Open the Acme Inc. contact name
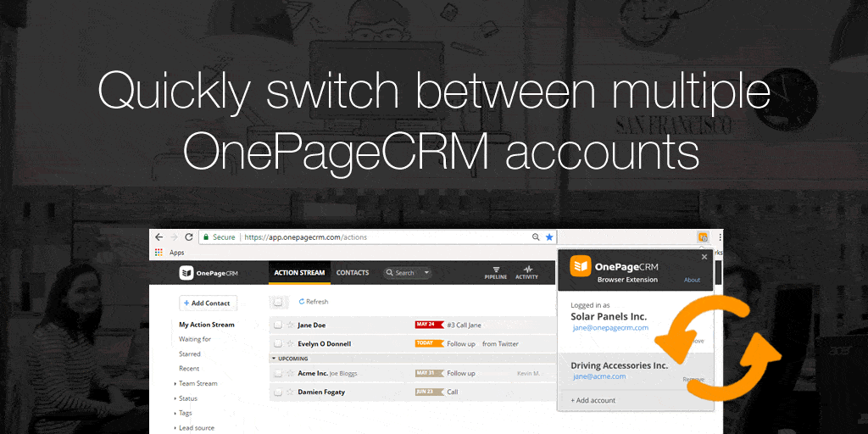Viewport: 868px width, 434px height. tap(313, 373)
